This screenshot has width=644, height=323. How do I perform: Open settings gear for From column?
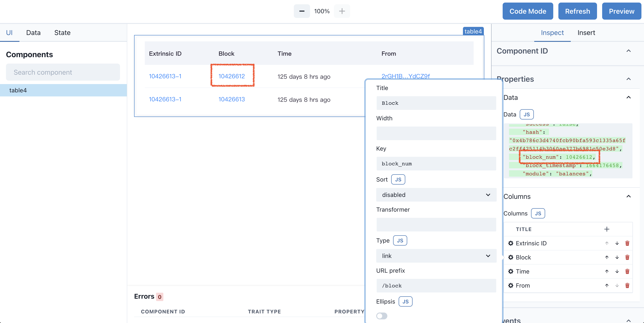pyautogui.click(x=511, y=285)
